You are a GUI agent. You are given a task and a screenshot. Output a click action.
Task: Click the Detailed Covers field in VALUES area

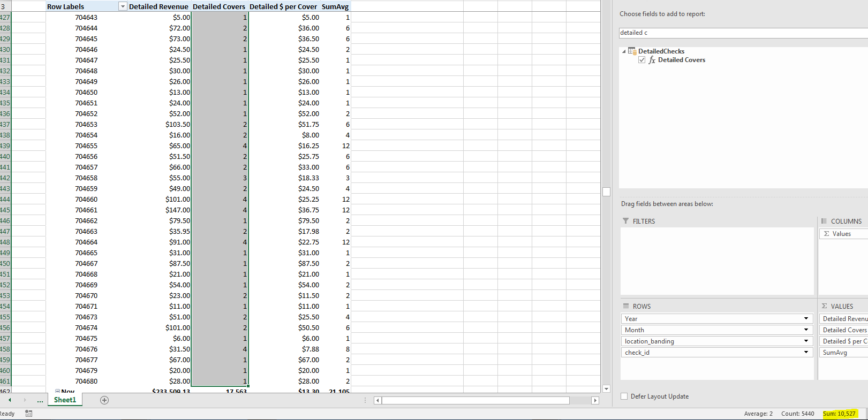pyautogui.click(x=844, y=330)
